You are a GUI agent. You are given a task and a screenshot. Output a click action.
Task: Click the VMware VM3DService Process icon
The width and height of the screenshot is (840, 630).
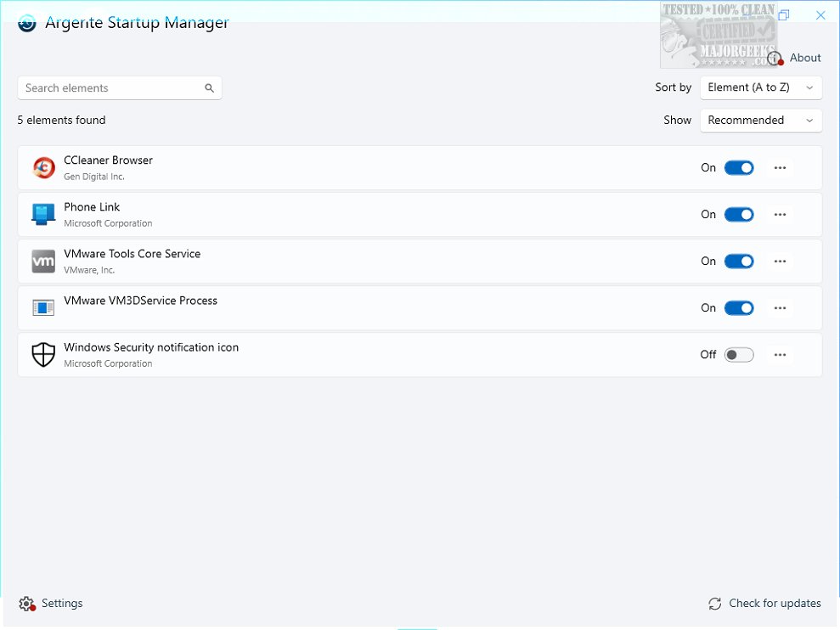click(x=43, y=307)
